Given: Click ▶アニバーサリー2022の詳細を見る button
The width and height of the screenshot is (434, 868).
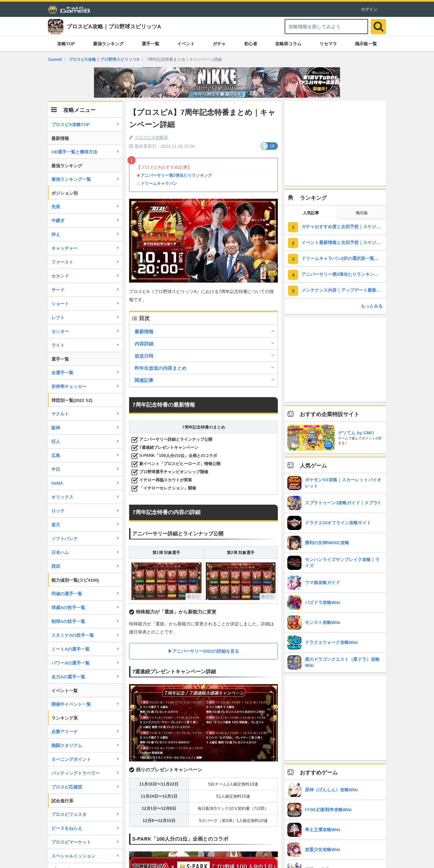Looking at the screenshot, I should [203, 651].
